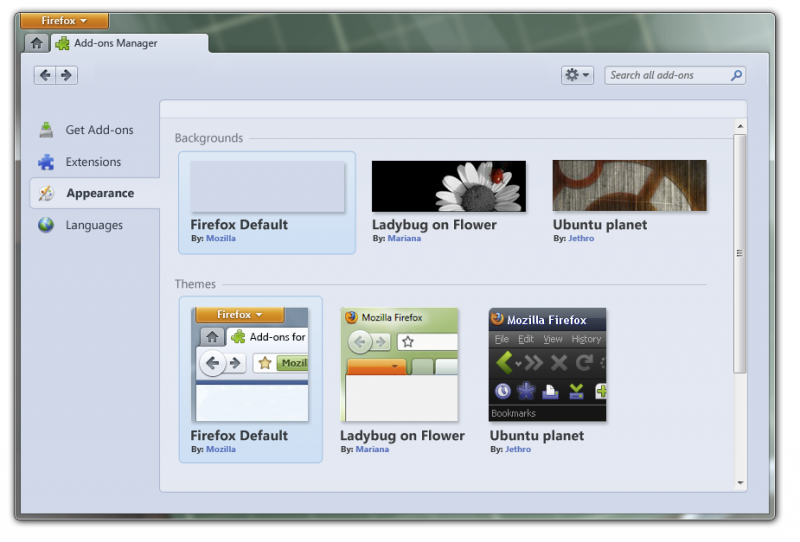The height and width of the screenshot is (542, 800).
Task: Click the Backgrounds section heading
Action: point(209,138)
